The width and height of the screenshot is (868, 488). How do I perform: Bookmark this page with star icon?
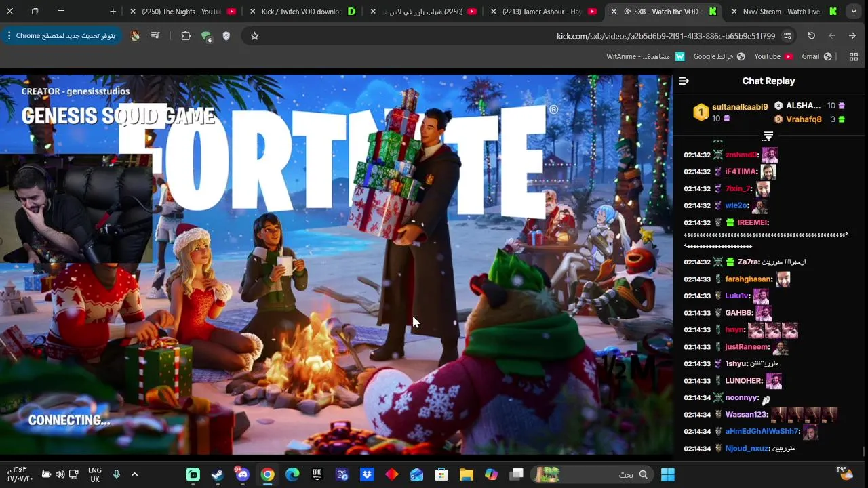pyautogui.click(x=254, y=36)
